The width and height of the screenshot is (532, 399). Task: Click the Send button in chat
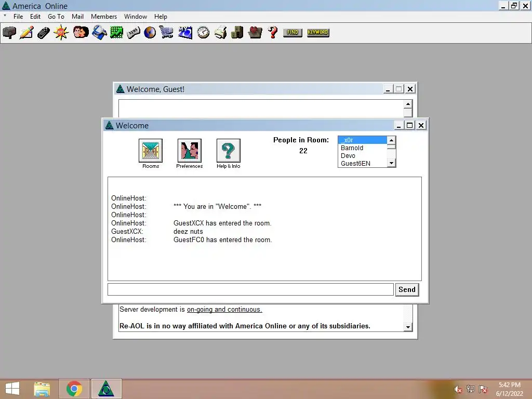(407, 289)
